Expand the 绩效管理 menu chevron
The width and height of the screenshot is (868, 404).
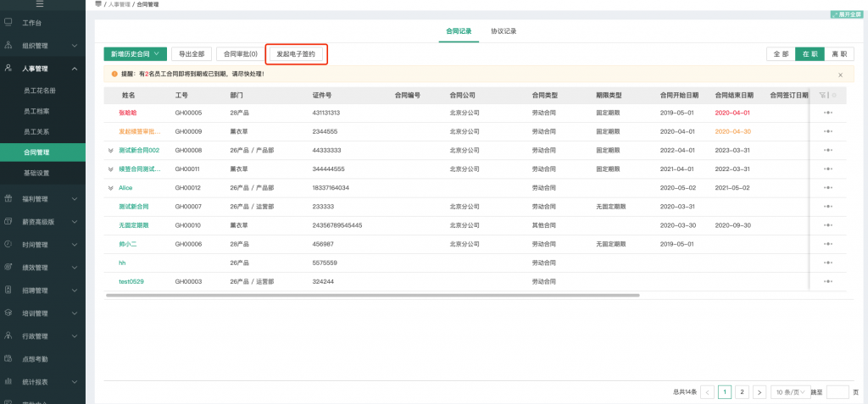pos(75,267)
